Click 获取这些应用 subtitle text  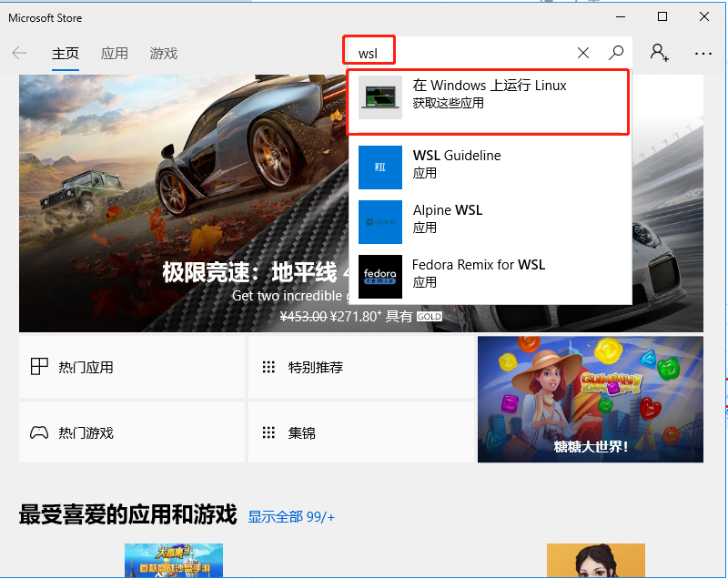[448, 103]
